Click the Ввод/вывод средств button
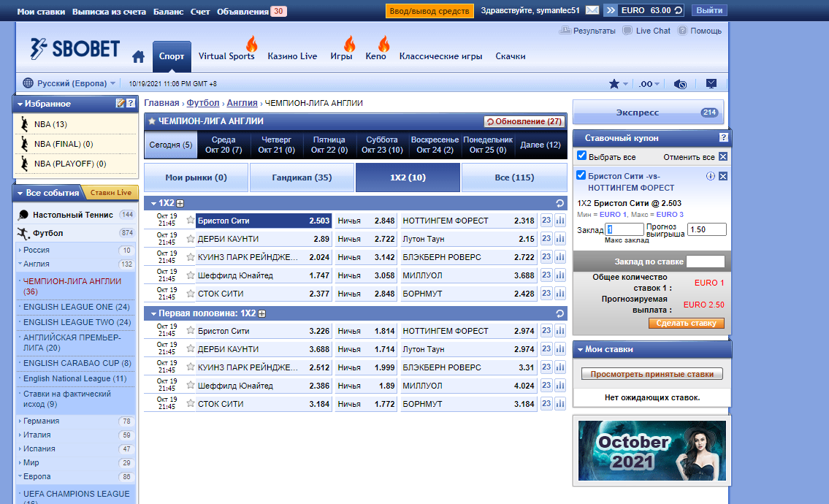Screen dimensions: 829x504 [x=429, y=11]
